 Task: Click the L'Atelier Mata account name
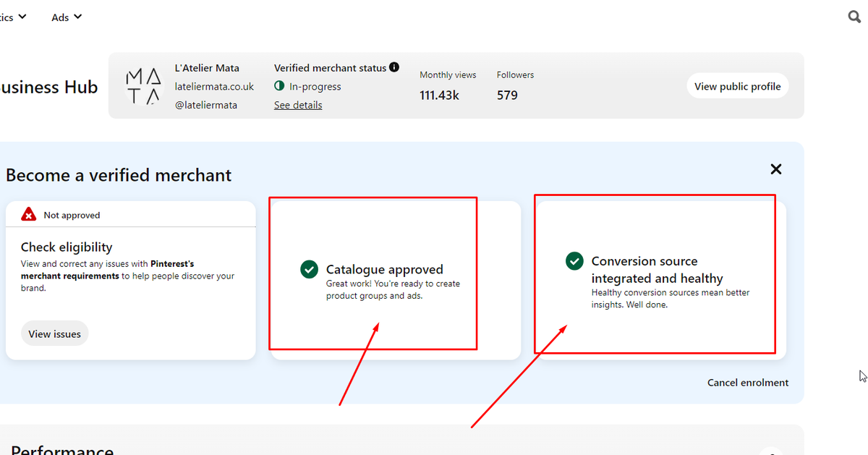207,67
